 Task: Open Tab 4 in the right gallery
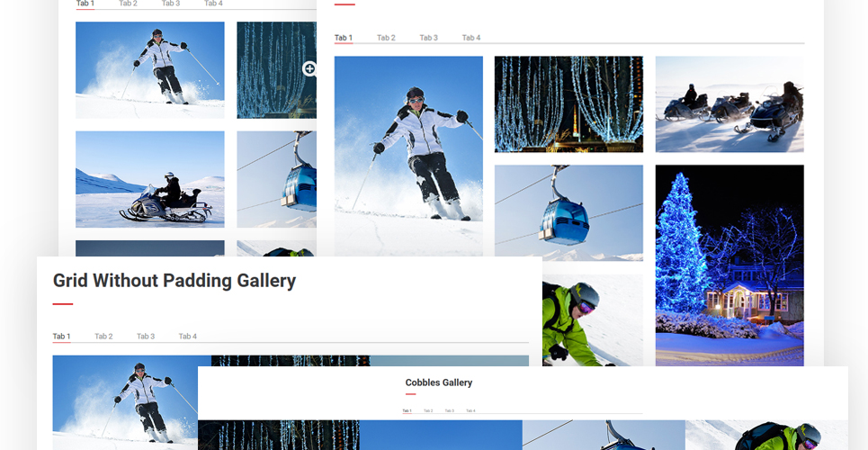(471, 38)
